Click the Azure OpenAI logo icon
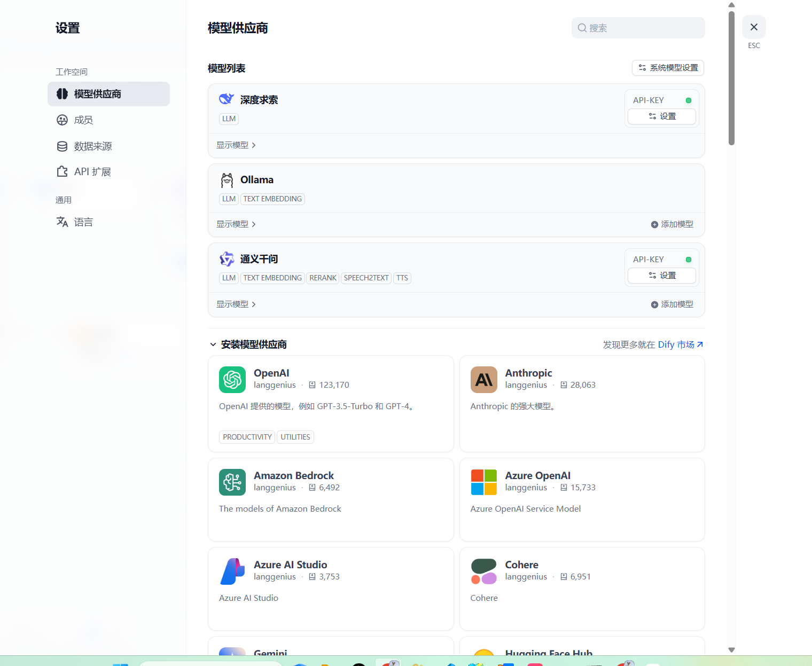The width and height of the screenshot is (812, 666). (484, 482)
